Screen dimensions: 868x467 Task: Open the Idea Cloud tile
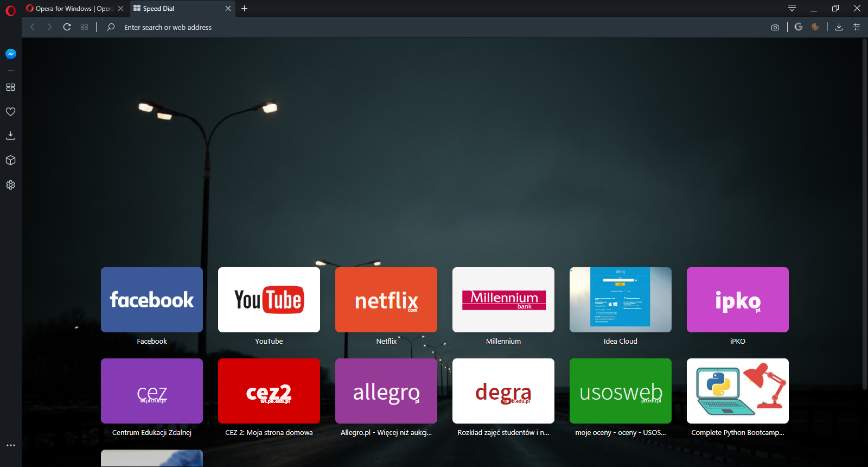pos(621,300)
